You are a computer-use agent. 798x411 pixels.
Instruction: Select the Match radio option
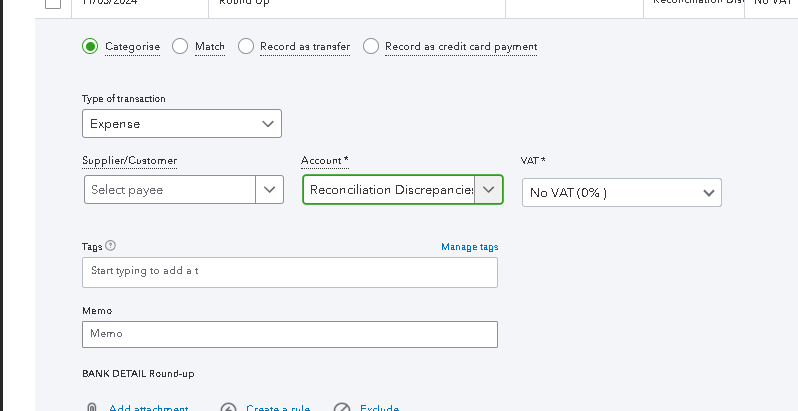180,46
